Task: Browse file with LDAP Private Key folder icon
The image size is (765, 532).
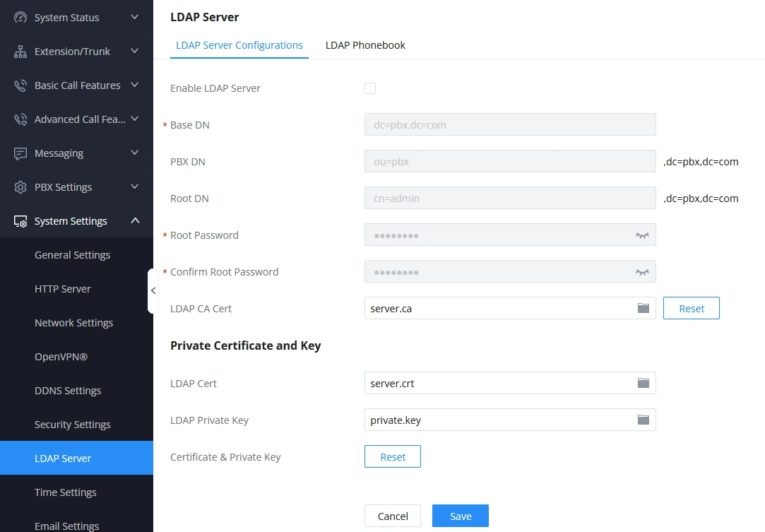Action: coord(644,420)
